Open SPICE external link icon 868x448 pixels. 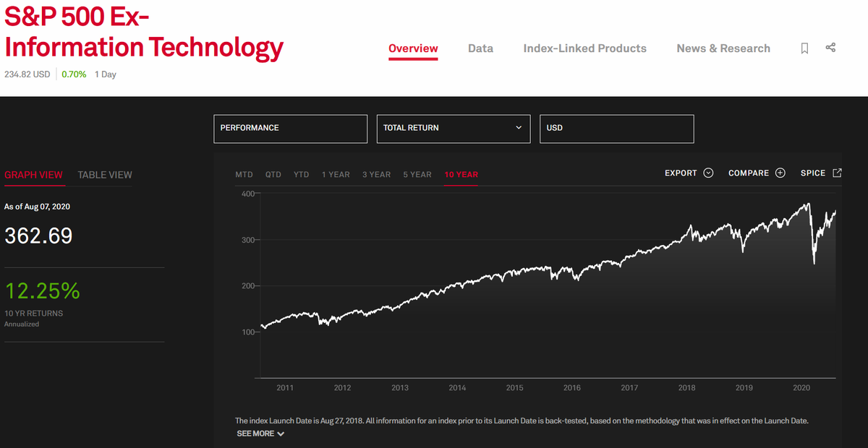coord(838,173)
